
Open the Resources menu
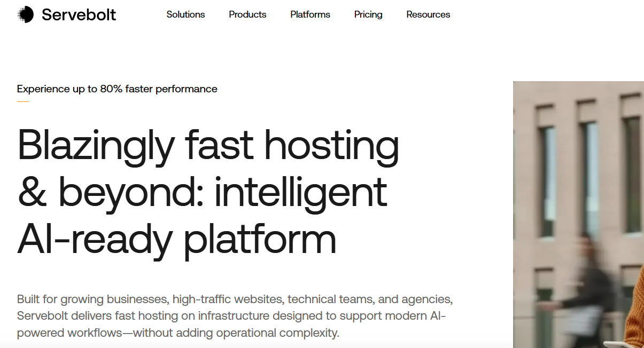[x=428, y=14]
